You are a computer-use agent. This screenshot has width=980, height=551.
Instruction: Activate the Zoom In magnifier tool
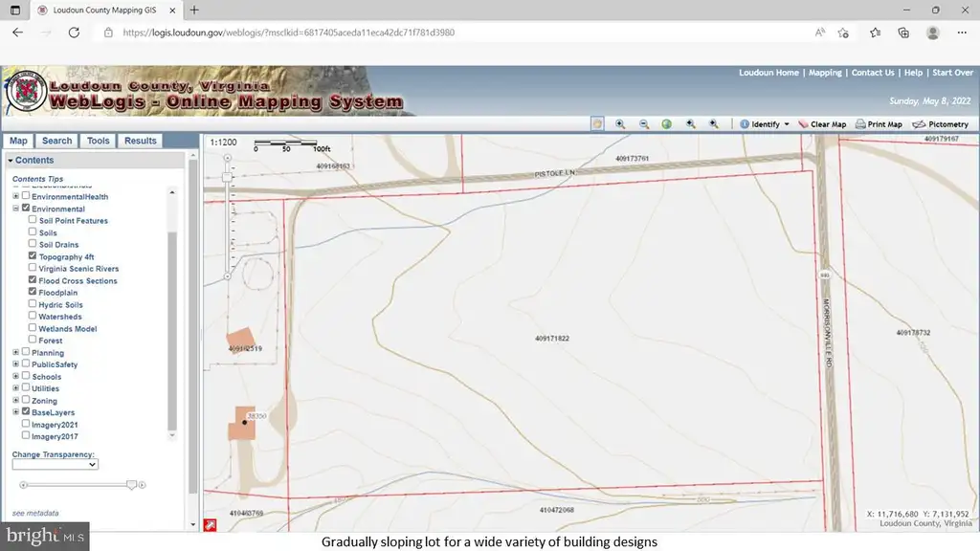click(620, 124)
